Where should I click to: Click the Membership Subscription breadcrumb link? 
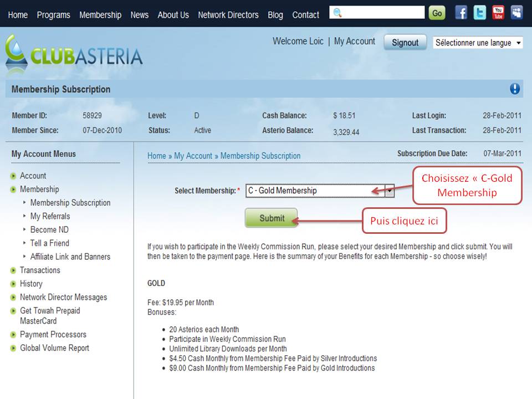coord(260,156)
